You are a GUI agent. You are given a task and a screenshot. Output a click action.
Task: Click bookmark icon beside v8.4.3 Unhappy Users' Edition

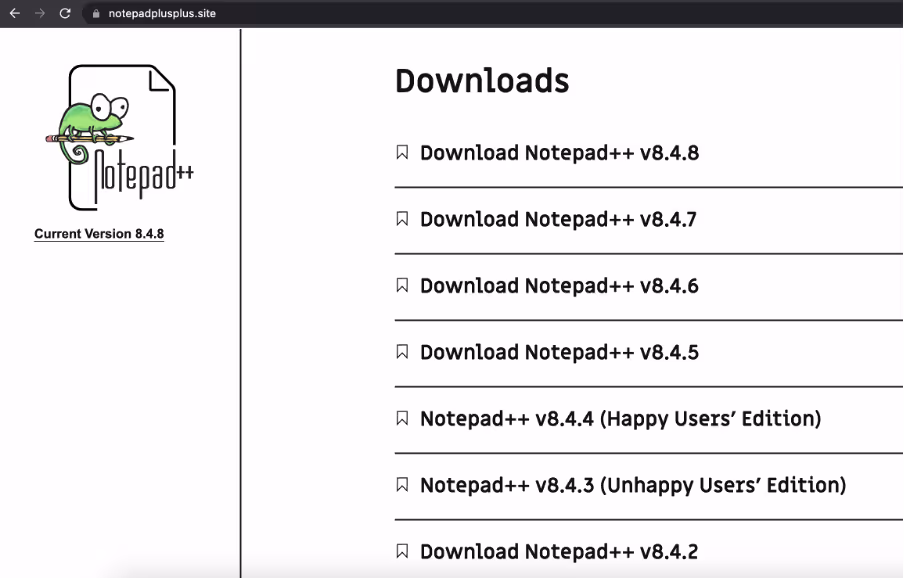point(402,485)
